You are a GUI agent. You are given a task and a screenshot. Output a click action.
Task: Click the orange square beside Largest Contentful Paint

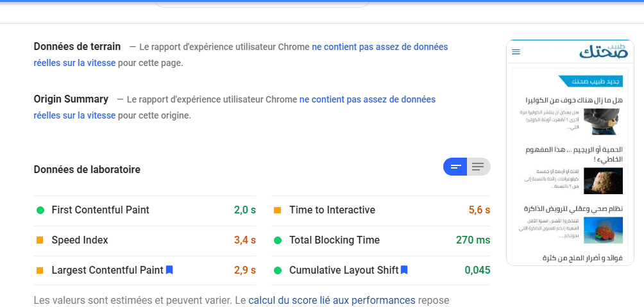(40, 270)
